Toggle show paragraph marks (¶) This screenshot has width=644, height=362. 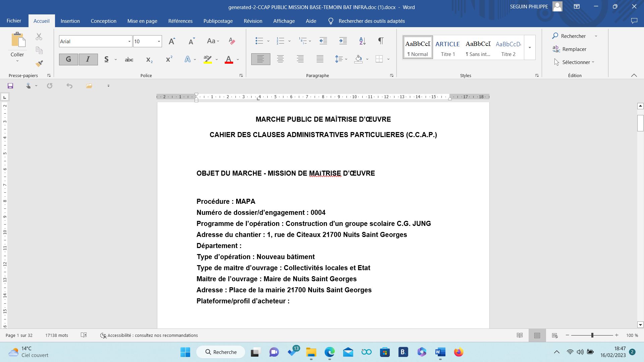[381, 41]
